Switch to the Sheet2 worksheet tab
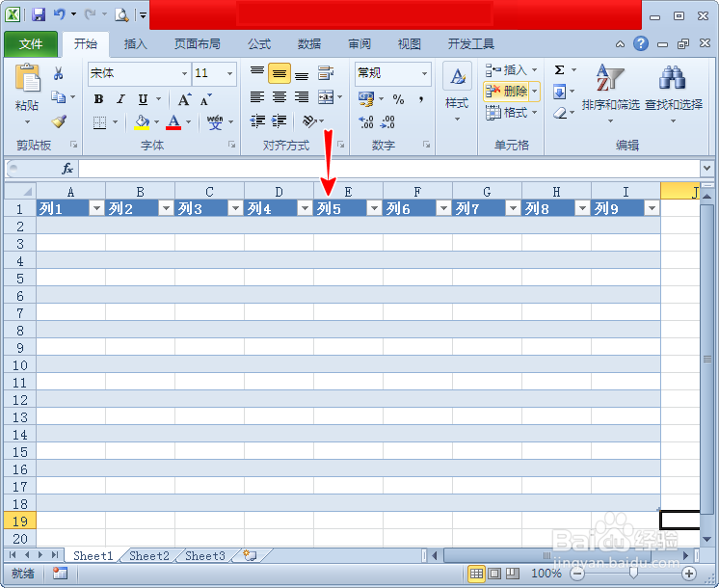719x588 pixels. coord(149,556)
